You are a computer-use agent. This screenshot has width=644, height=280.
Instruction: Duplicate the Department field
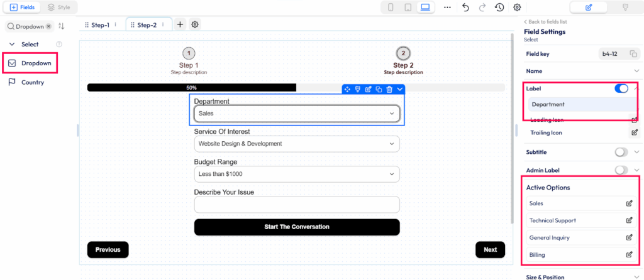[x=379, y=89]
